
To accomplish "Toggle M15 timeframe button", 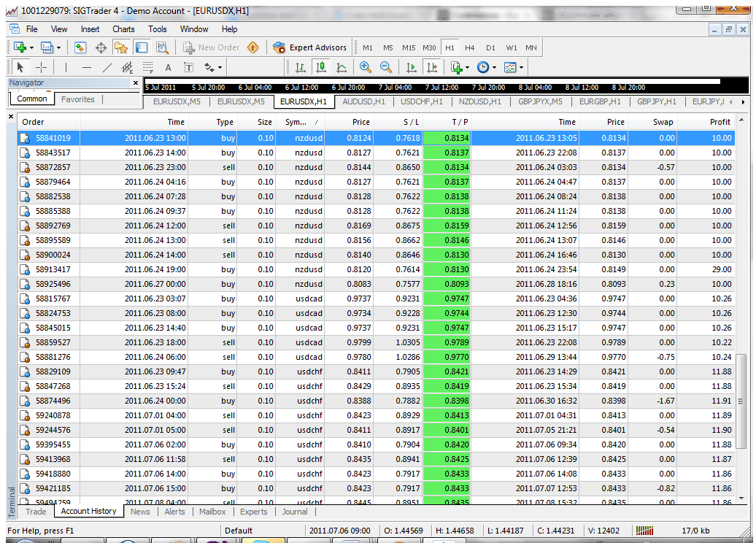I will point(409,47).
